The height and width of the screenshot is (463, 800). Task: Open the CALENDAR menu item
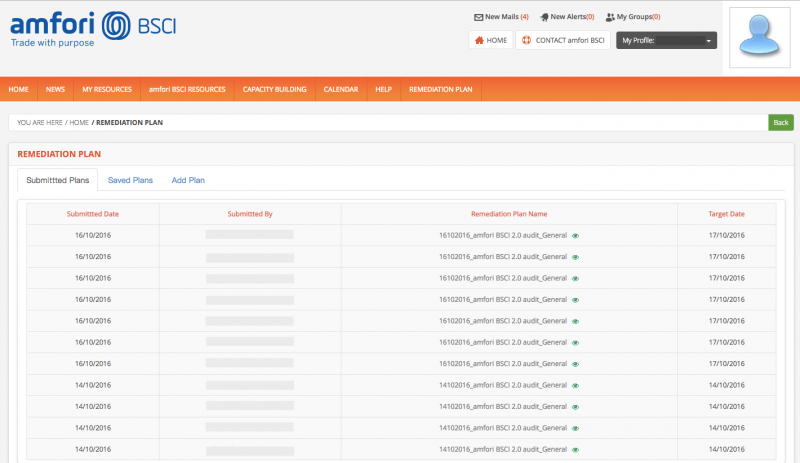click(x=341, y=90)
